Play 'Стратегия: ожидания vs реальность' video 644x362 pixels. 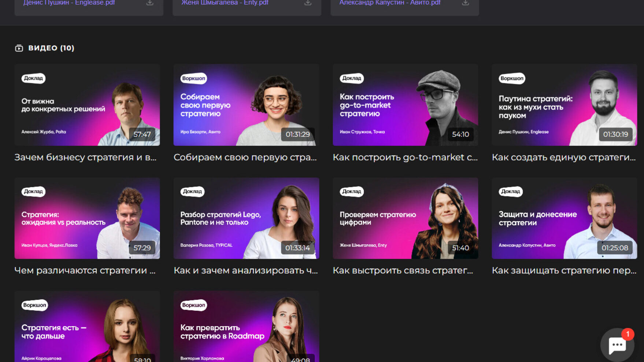pyautogui.click(x=87, y=218)
